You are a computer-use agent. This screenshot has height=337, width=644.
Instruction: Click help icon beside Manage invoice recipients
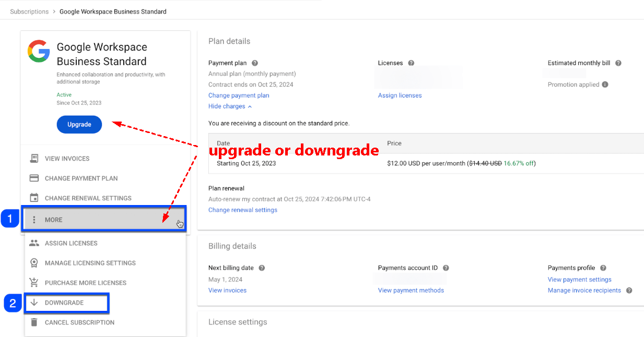pos(629,291)
